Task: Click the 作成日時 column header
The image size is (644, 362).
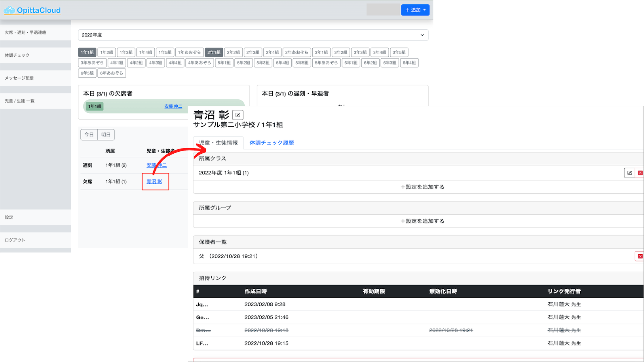Action: pyautogui.click(x=256, y=292)
